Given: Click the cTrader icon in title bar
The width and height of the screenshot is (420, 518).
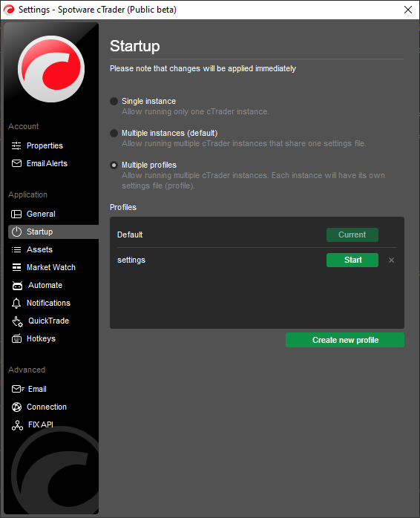Looking at the screenshot, I should tap(9, 10).
